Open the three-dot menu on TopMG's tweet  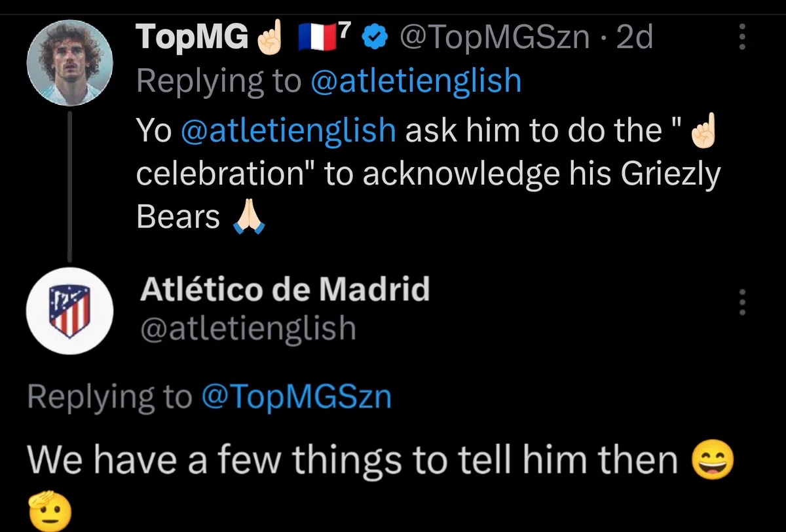coord(742,38)
